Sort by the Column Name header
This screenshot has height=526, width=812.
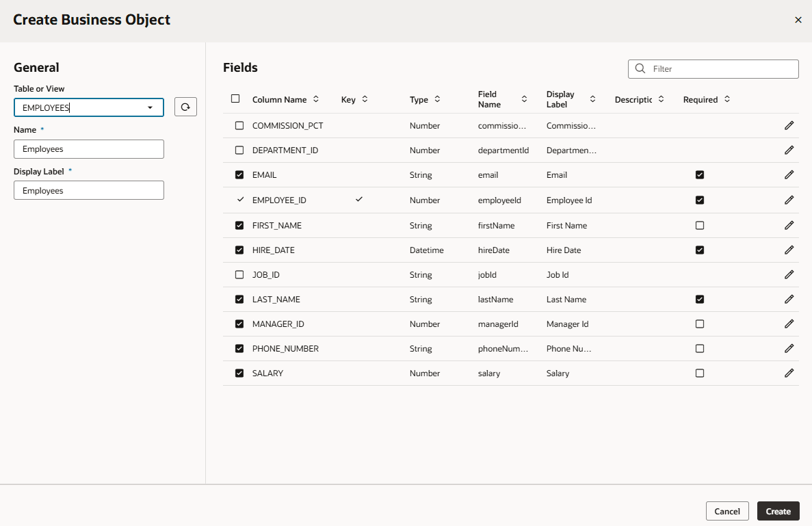(x=315, y=99)
